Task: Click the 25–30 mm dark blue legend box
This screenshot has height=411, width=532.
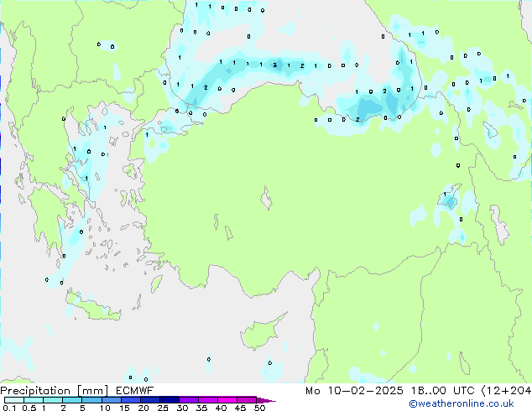Action: pyautogui.click(x=170, y=400)
